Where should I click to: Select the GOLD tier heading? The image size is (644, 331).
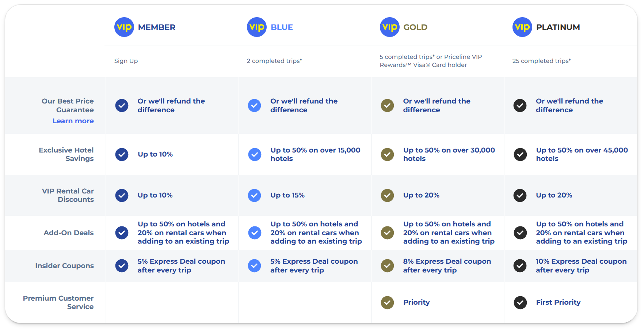point(415,27)
